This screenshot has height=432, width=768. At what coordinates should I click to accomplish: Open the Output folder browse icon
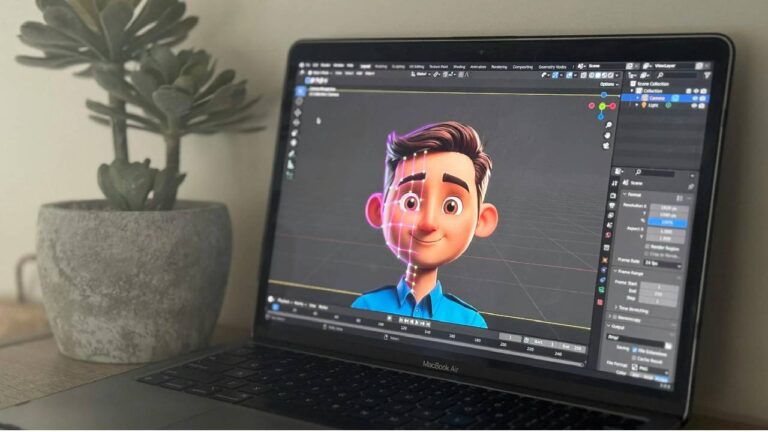coord(668,346)
